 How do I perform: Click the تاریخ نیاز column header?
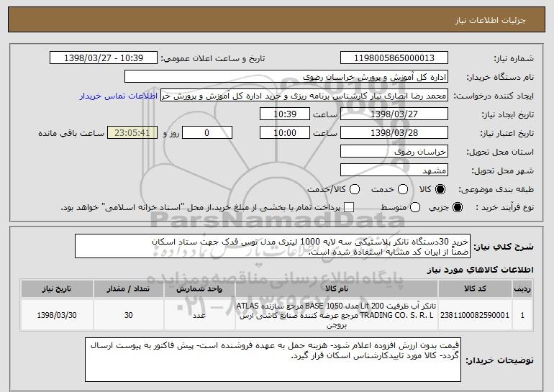57,289
